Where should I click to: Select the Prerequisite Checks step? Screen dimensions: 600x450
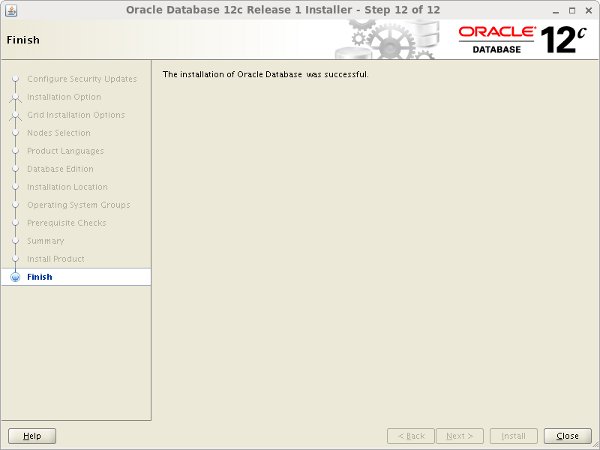67,223
